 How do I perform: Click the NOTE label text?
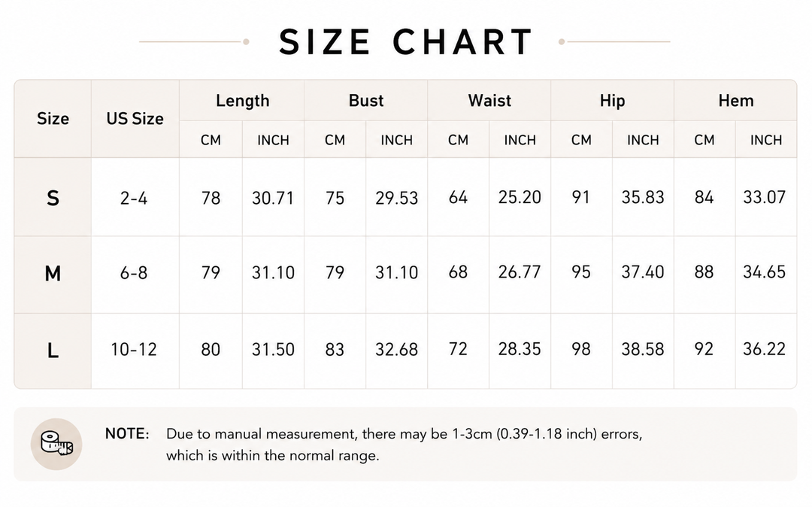(127, 433)
